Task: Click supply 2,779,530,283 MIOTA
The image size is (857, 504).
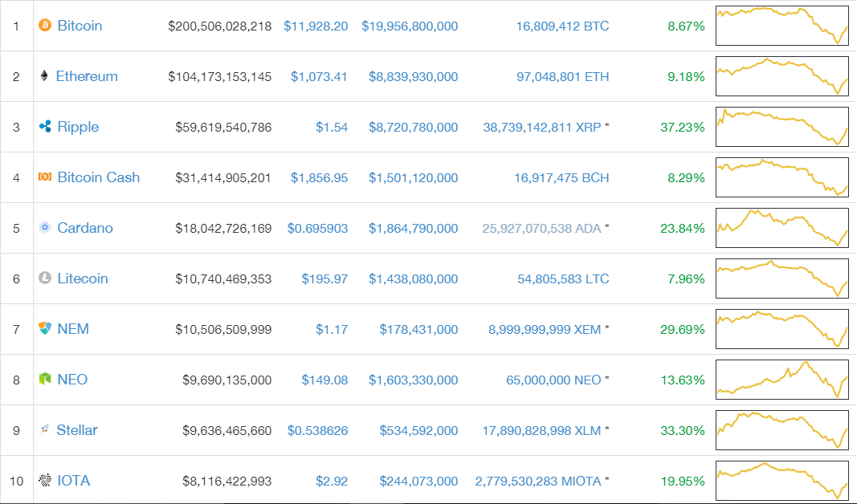Action: pos(538,481)
